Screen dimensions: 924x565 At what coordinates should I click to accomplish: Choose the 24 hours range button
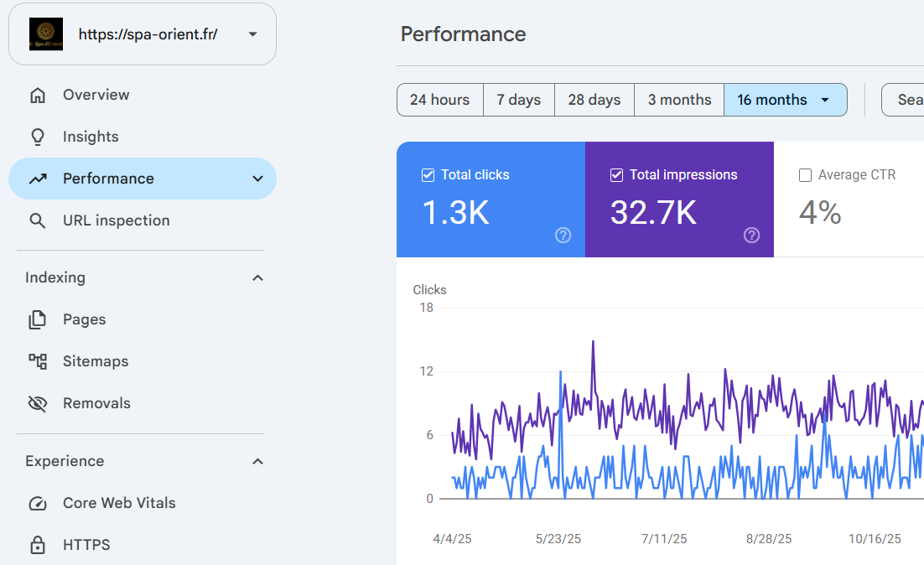tap(439, 100)
